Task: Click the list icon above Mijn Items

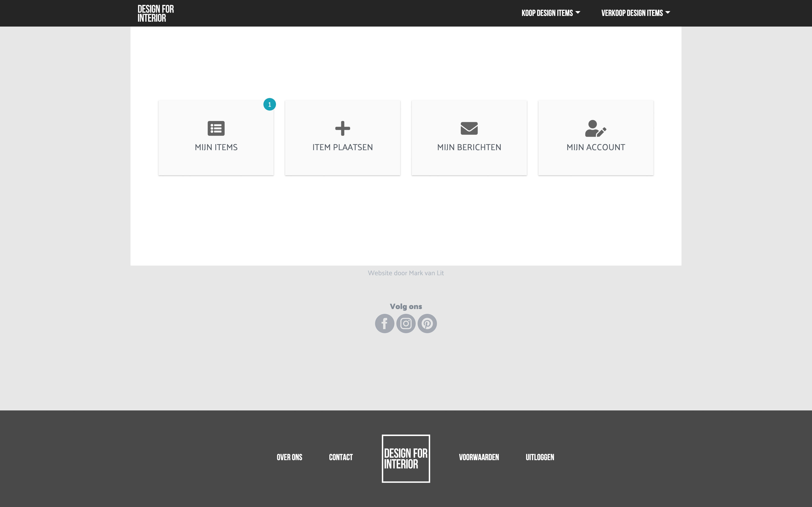Action: [216, 128]
